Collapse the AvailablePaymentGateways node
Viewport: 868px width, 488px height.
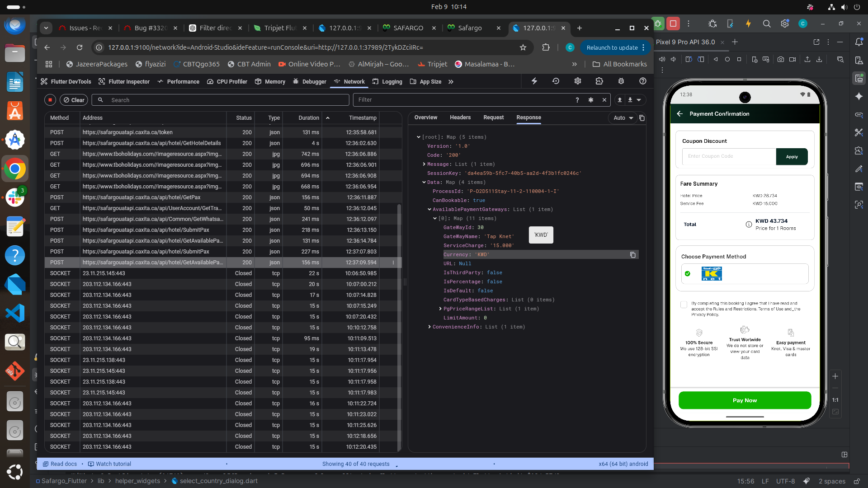click(x=429, y=209)
